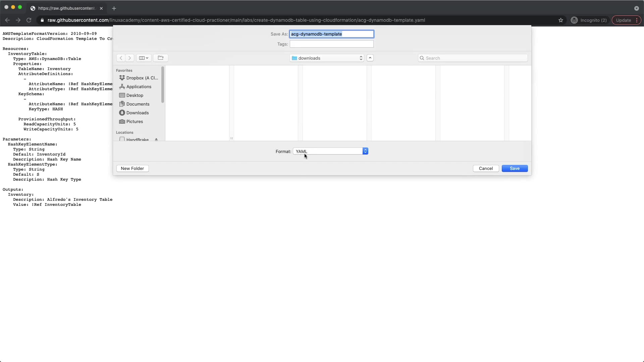The height and width of the screenshot is (362, 644).
Task: Select Desktop in the sidebar
Action: [x=135, y=95]
